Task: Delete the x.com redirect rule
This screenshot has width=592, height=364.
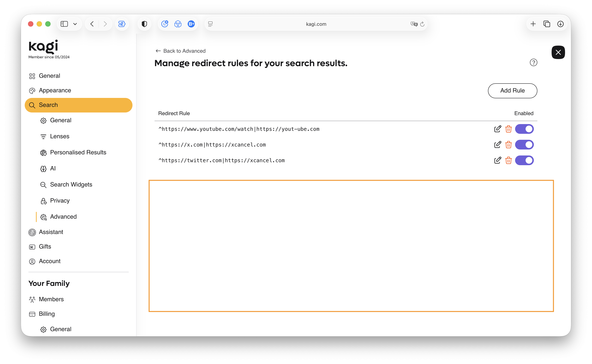Action: [508, 145]
